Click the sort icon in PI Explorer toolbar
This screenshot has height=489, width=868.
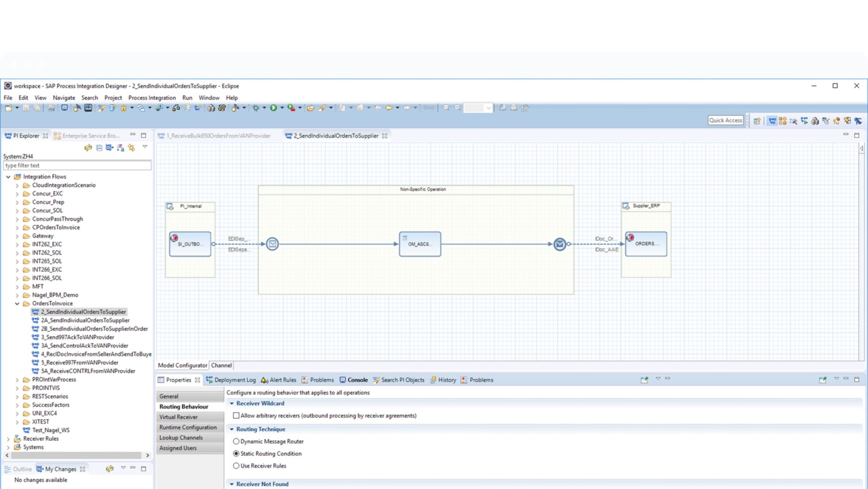(x=120, y=148)
